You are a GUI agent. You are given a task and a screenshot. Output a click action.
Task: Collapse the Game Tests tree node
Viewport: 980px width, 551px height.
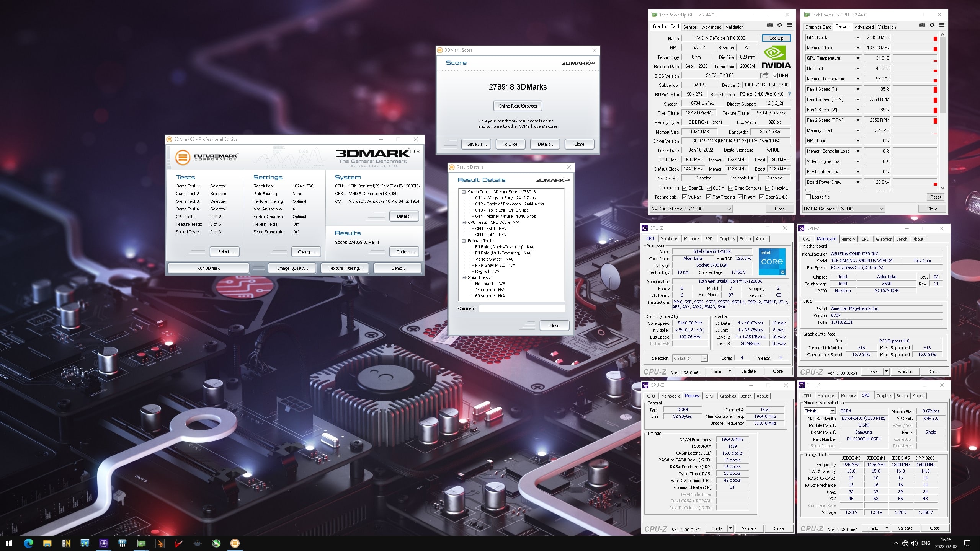point(464,192)
